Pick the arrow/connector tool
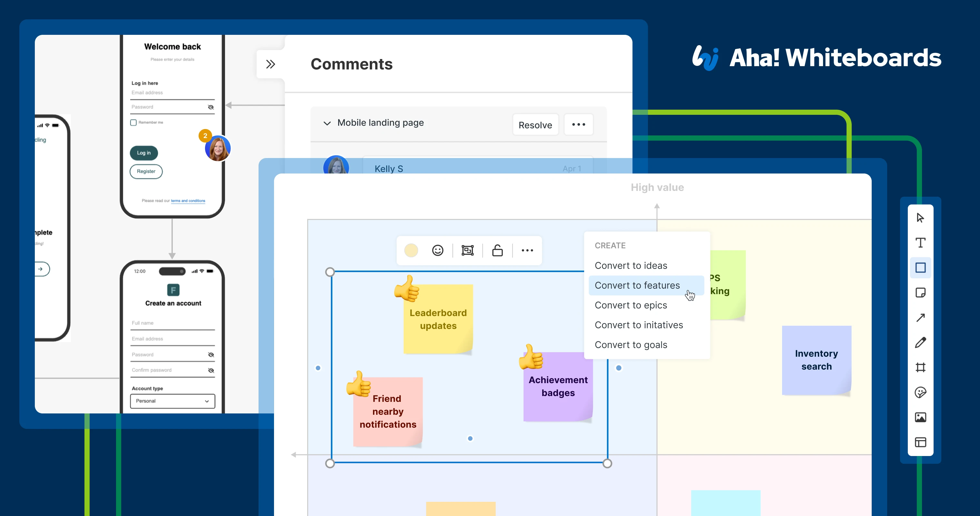This screenshot has width=980, height=516. [x=921, y=317]
